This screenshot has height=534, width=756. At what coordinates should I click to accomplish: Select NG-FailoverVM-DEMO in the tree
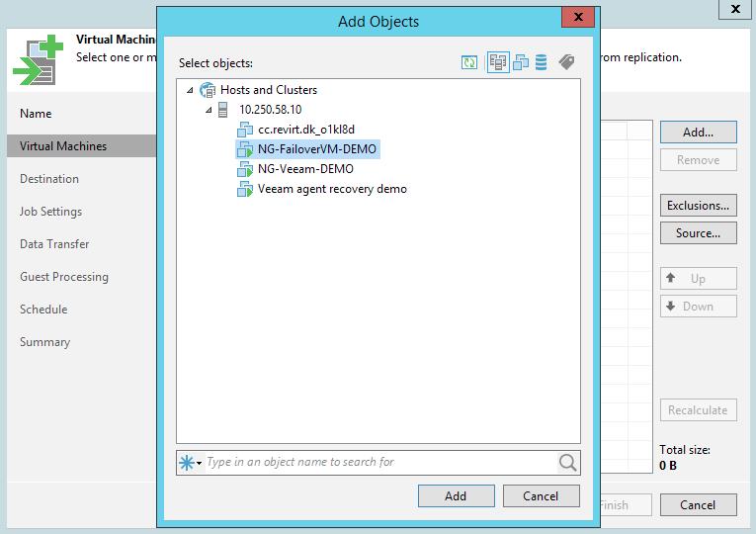317,149
